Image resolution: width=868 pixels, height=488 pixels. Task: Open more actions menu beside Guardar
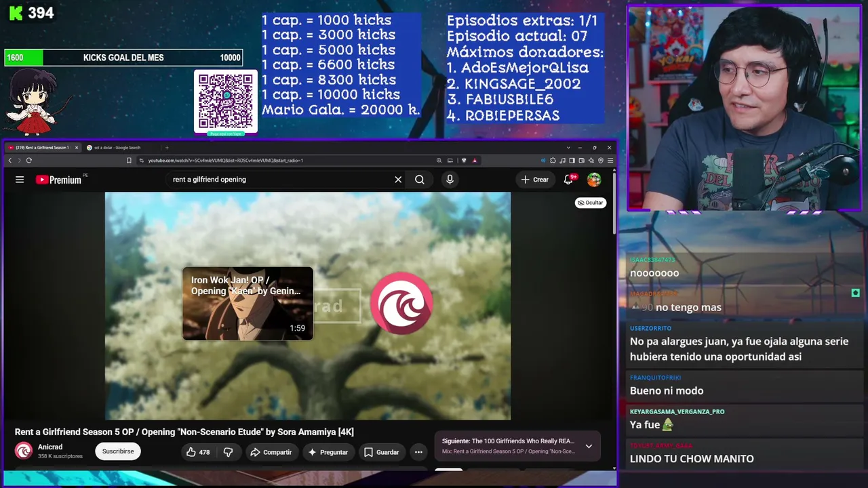click(x=418, y=452)
